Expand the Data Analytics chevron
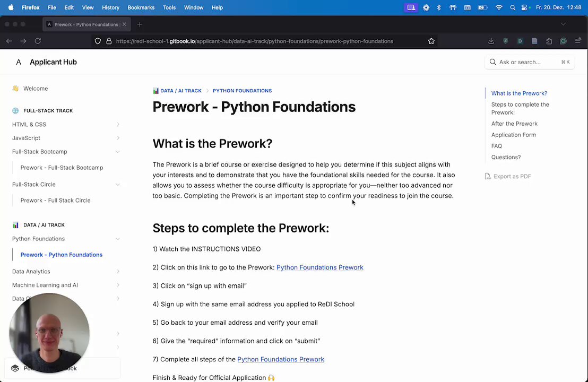 tap(118, 272)
